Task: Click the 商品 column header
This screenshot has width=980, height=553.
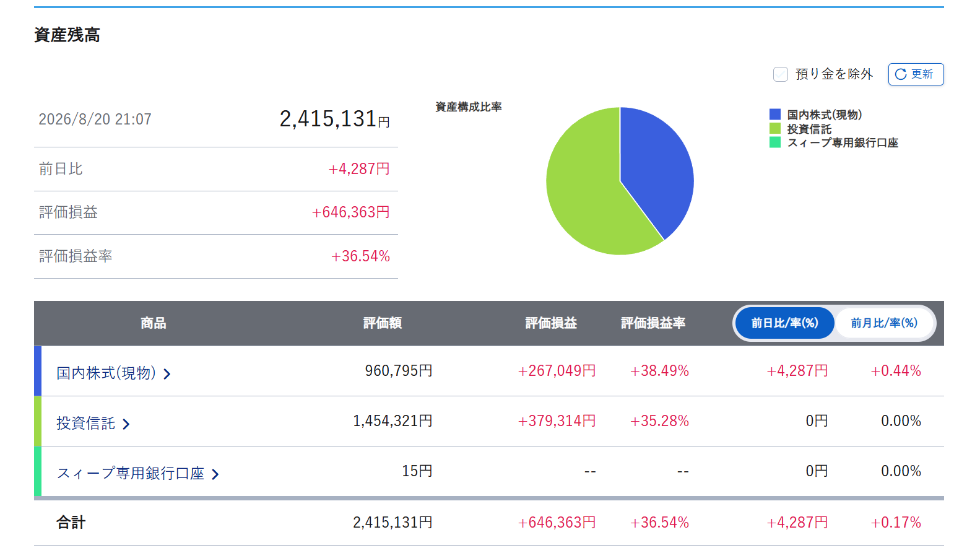Action: [153, 323]
